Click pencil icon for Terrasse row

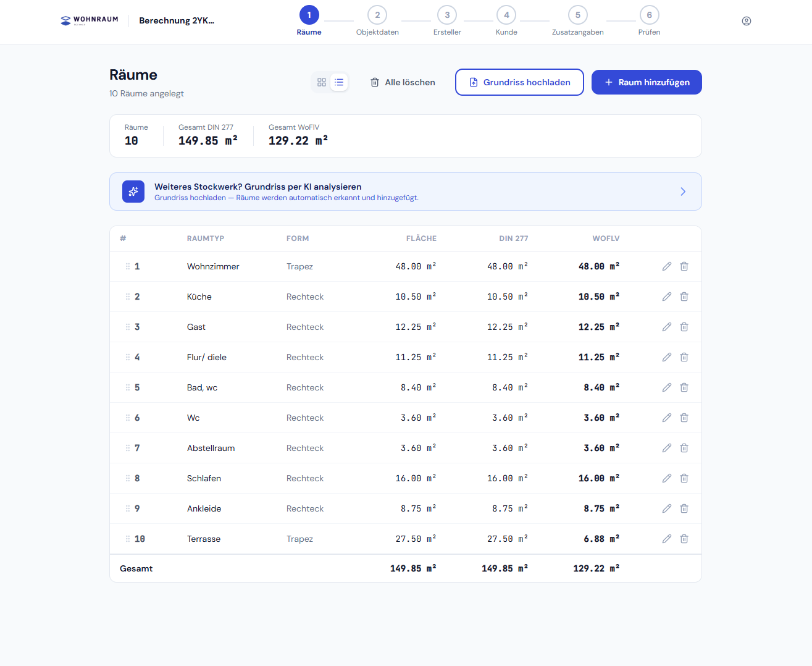click(666, 539)
